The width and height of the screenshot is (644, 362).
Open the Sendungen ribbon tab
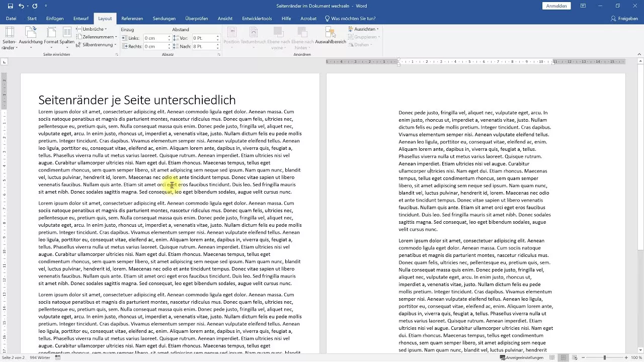tap(164, 18)
